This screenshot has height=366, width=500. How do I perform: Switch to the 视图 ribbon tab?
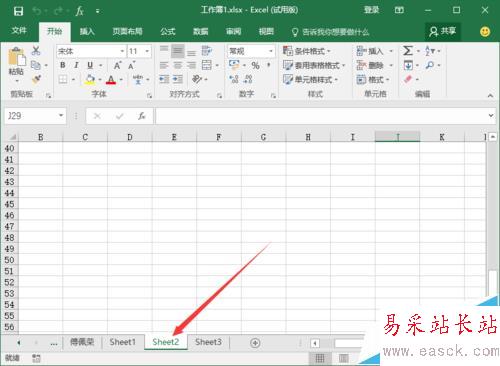[266, 31]
